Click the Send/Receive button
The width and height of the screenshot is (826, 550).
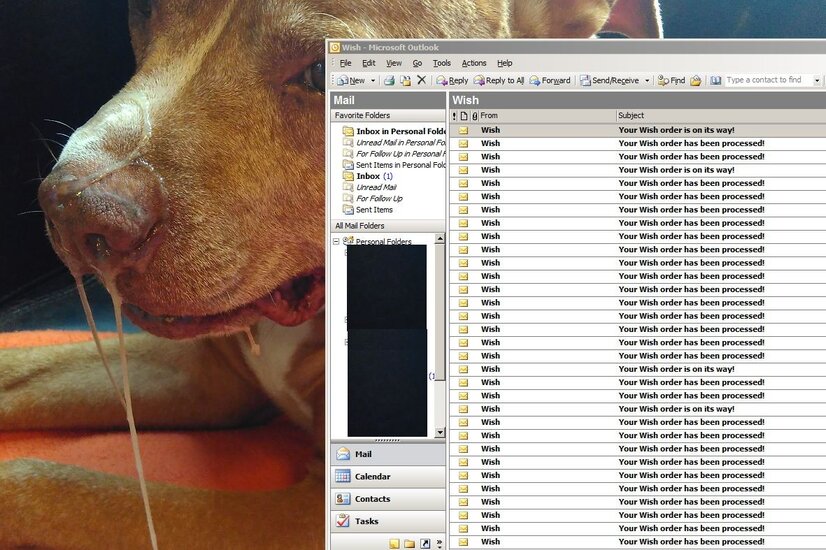point(609,81)
